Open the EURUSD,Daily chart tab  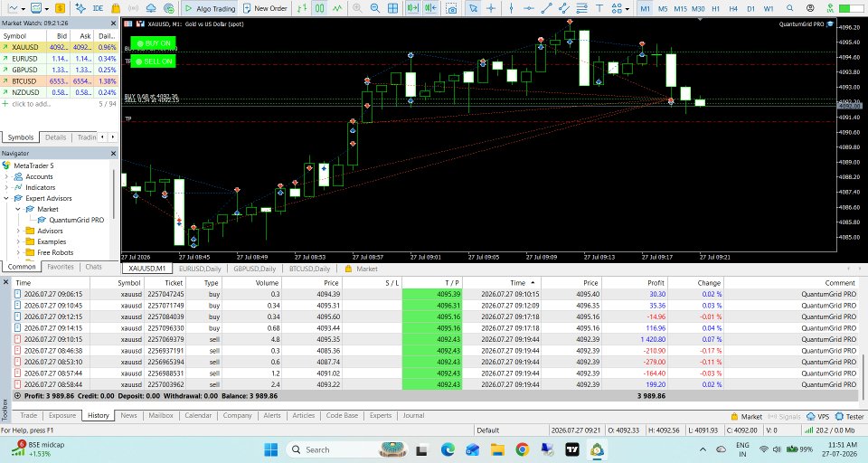(200, 269)
